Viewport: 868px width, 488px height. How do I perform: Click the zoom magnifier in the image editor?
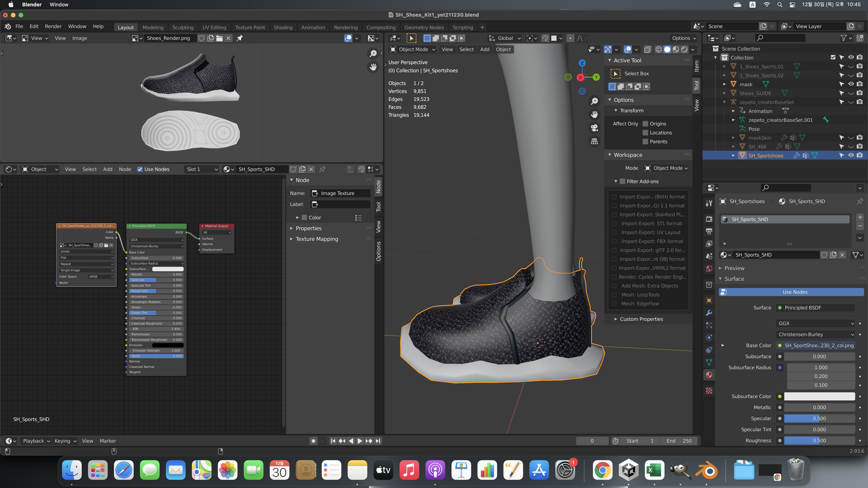[373, 54]
